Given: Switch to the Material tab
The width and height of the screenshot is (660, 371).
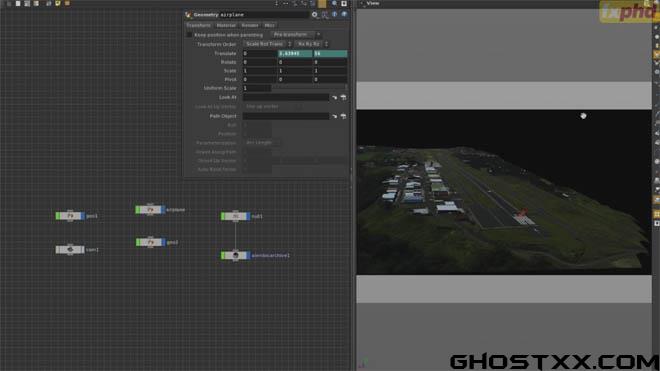Looking at the screenshot, I should point(226,25).
